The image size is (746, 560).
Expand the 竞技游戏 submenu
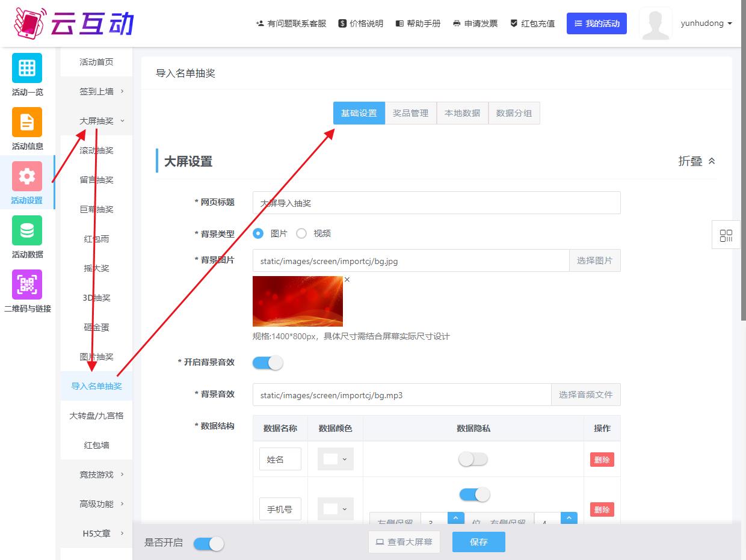pyautogui.click(x=95, y=474)
